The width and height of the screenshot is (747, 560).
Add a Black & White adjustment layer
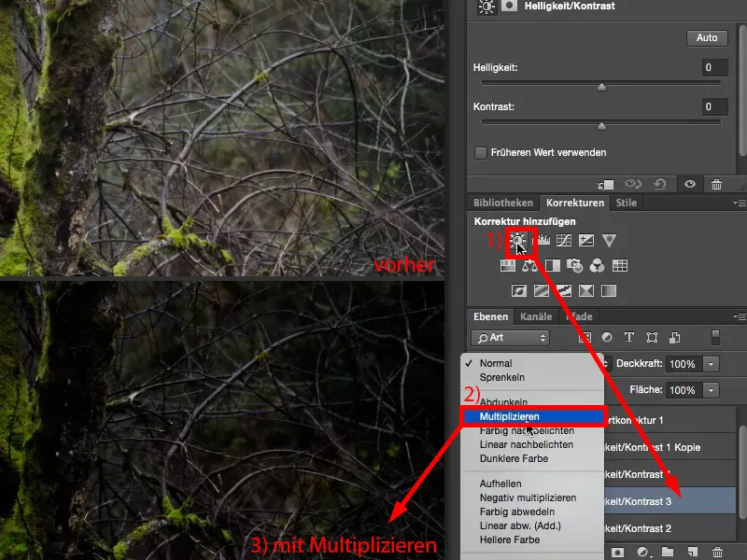[x=553, y=265]
